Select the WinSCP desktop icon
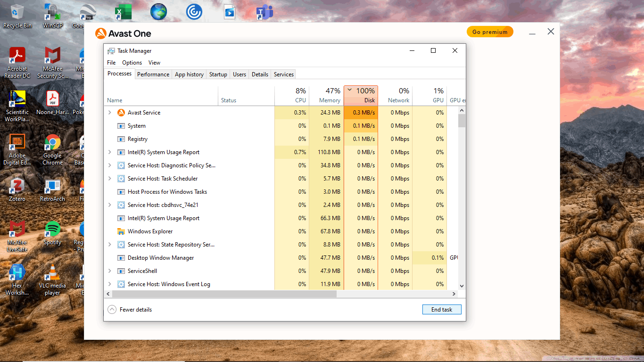Image resolution: width=644 pixels, height=362 pixels. coord(52,16)
